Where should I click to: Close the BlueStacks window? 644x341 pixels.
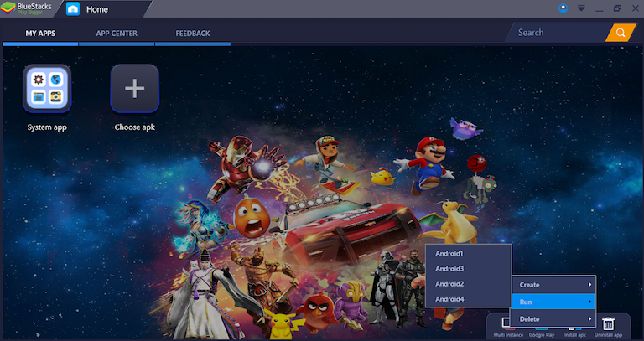(635, 8)
